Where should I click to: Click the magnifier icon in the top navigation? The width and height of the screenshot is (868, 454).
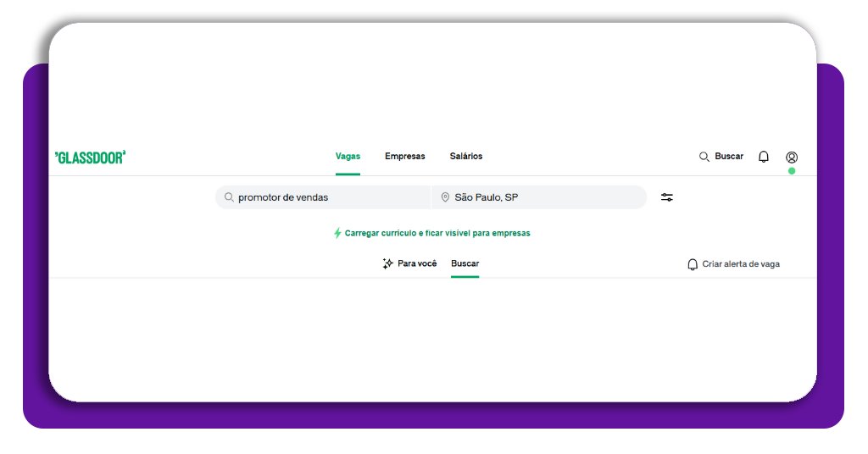click(704, 157)
